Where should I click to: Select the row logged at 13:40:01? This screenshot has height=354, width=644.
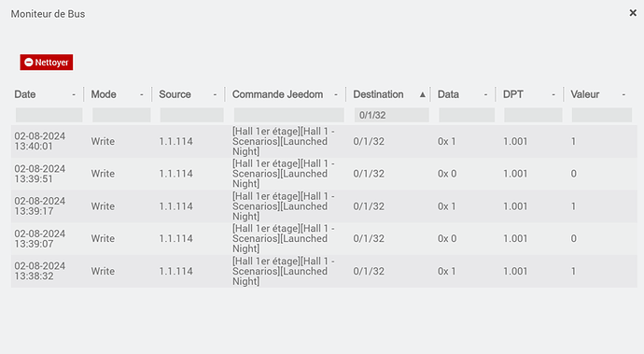tap(324, 141)
